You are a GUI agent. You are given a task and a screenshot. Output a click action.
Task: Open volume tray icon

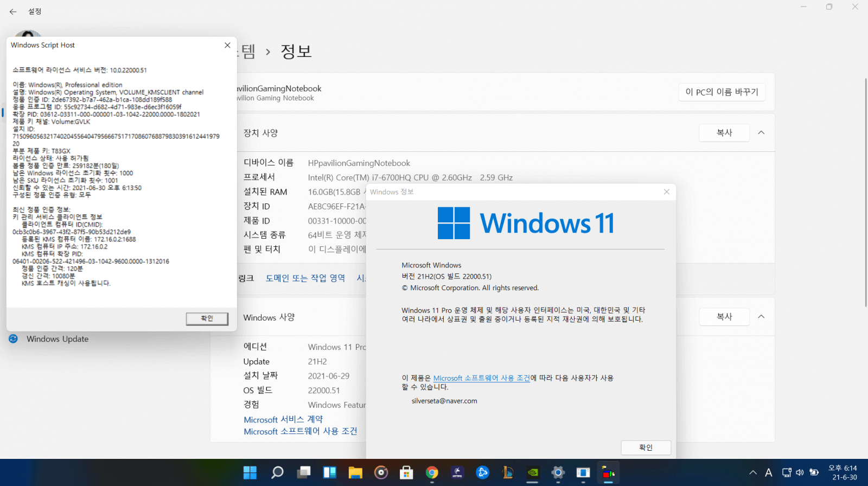800,472
